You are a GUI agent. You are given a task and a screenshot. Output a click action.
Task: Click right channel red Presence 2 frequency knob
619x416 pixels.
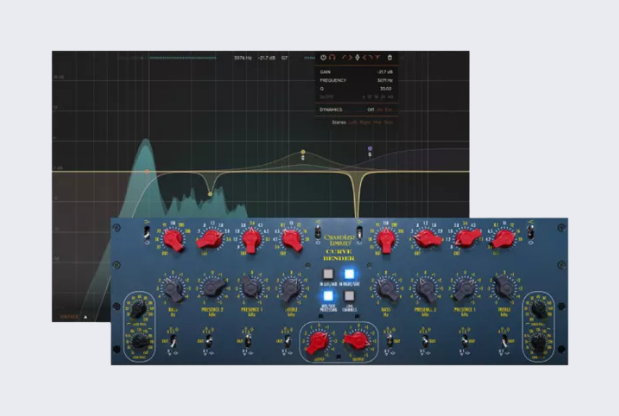[x=428, y=239]
